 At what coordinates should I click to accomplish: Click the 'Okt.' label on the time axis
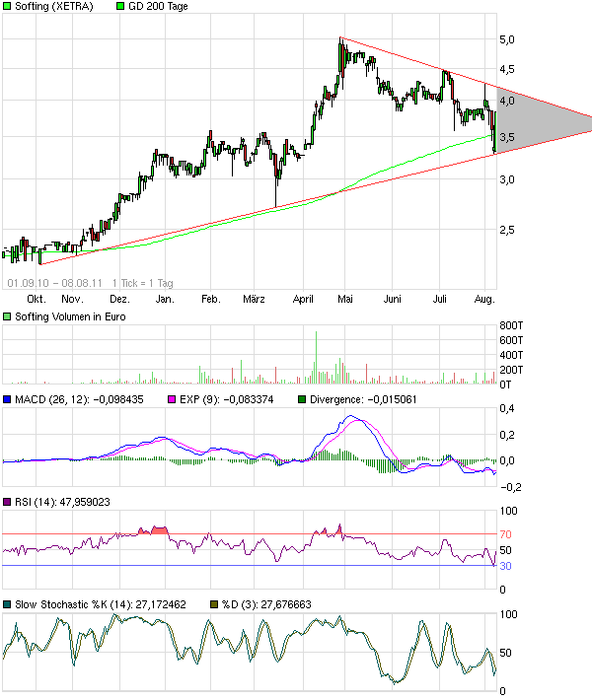click(37, 297)
